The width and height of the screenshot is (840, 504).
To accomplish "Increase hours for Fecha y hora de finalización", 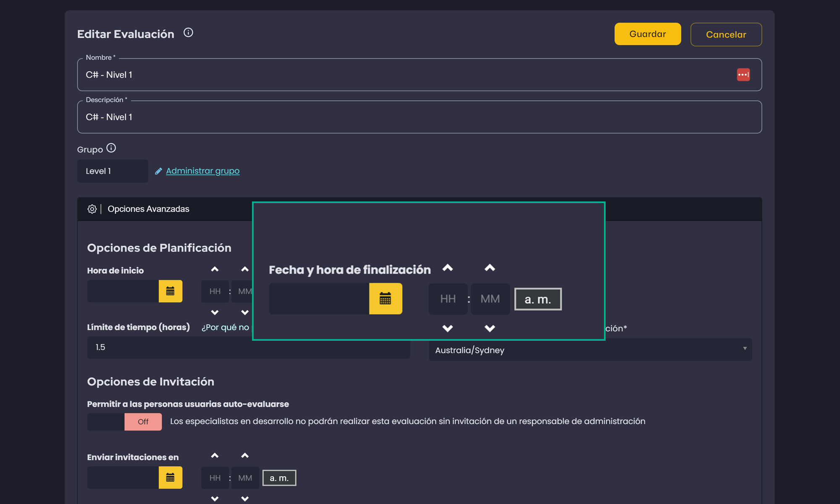I will tap(448, 268).
